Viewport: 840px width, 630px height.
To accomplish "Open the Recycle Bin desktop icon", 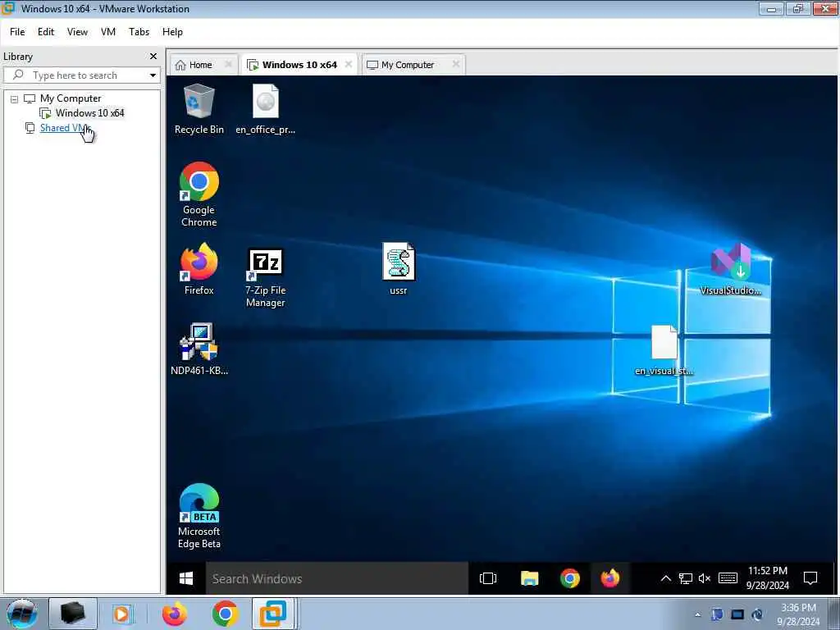I will click(199, 109).
